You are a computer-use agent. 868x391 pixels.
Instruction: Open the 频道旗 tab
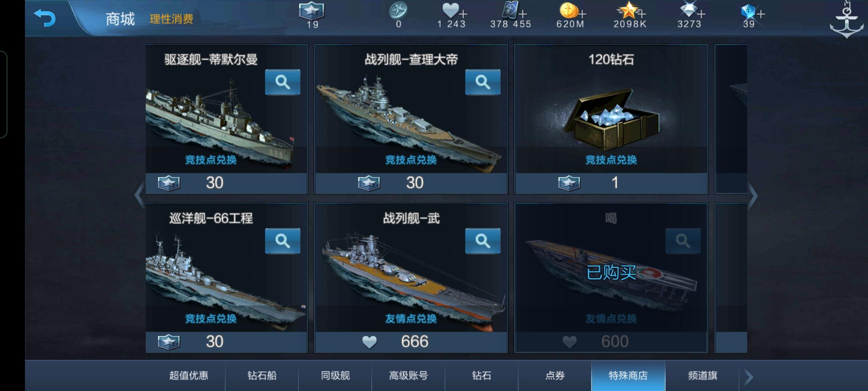point(702,375)
